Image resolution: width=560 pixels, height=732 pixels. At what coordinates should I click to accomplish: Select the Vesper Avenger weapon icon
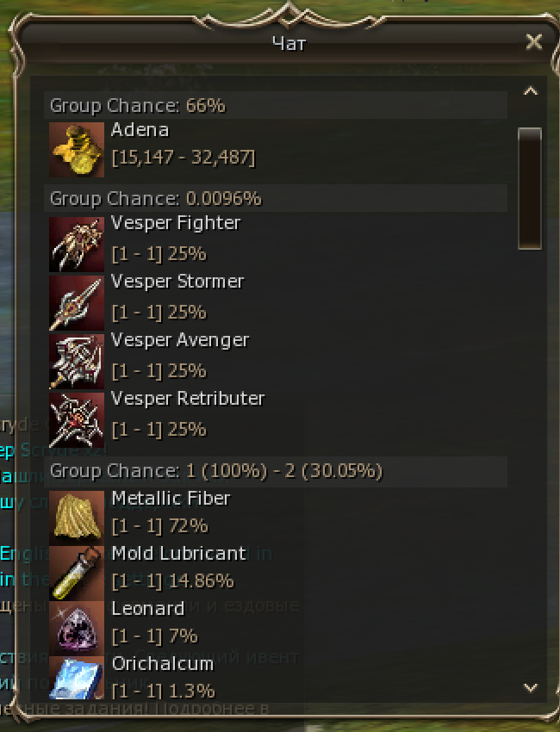click(x=77, y=362)
